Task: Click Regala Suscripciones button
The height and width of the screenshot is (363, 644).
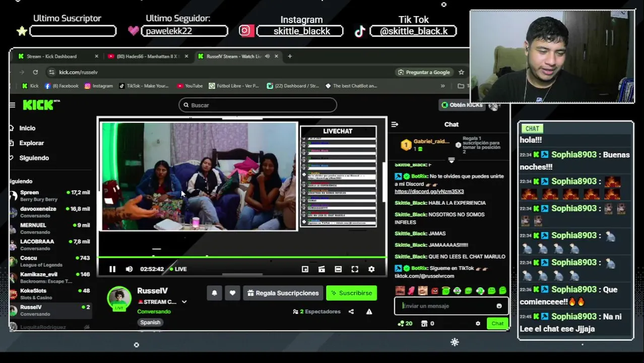Action: click(x=283, y=293)
